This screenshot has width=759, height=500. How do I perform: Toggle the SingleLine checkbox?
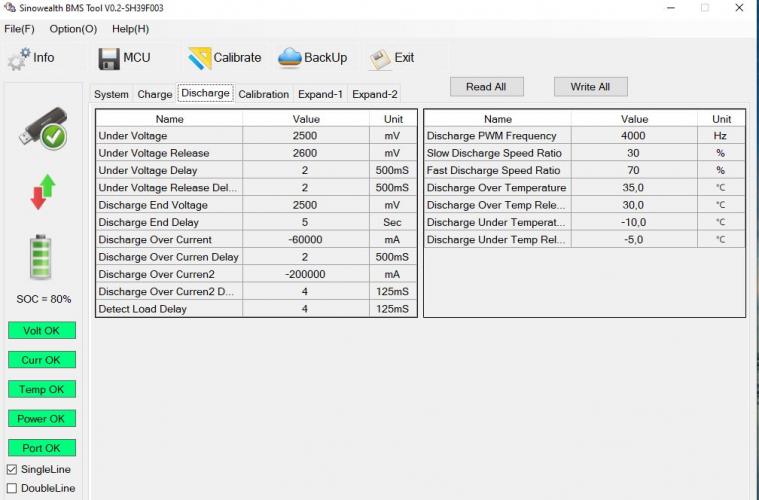12,469
